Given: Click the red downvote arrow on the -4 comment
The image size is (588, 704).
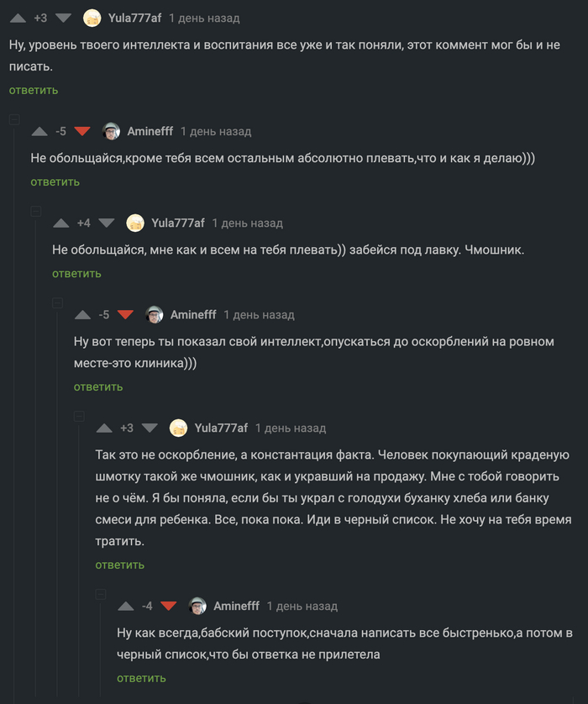Looking at the screenshot, I should [x=169, y=606].
